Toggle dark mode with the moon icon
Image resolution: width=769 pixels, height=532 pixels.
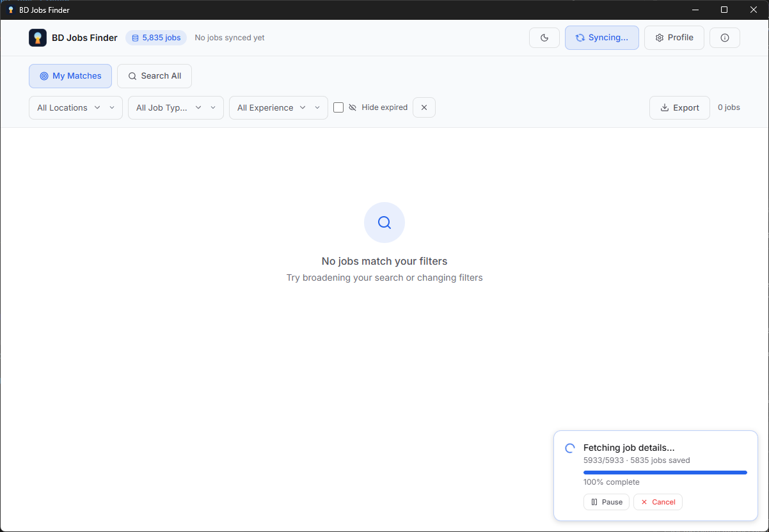(x=544, y=38)
